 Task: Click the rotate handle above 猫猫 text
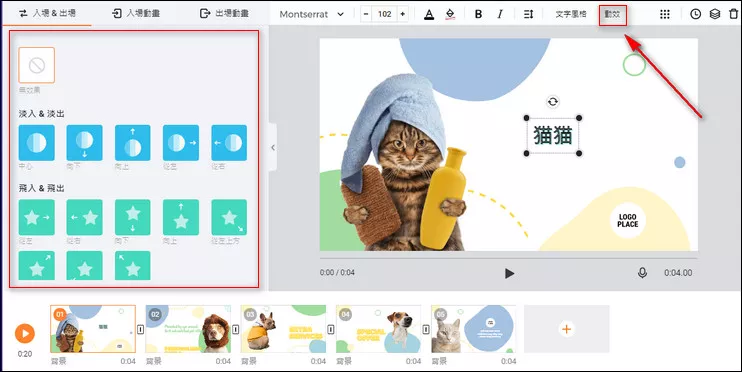pos(553,101)
